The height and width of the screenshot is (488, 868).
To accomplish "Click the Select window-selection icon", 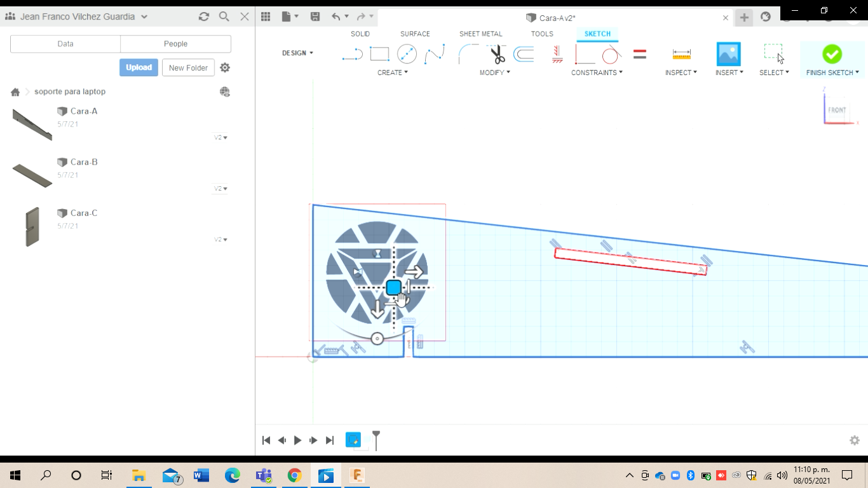I will [774, 54].
